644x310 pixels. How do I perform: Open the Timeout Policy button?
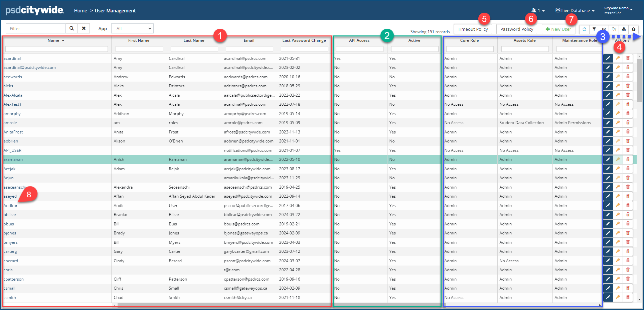473,29
